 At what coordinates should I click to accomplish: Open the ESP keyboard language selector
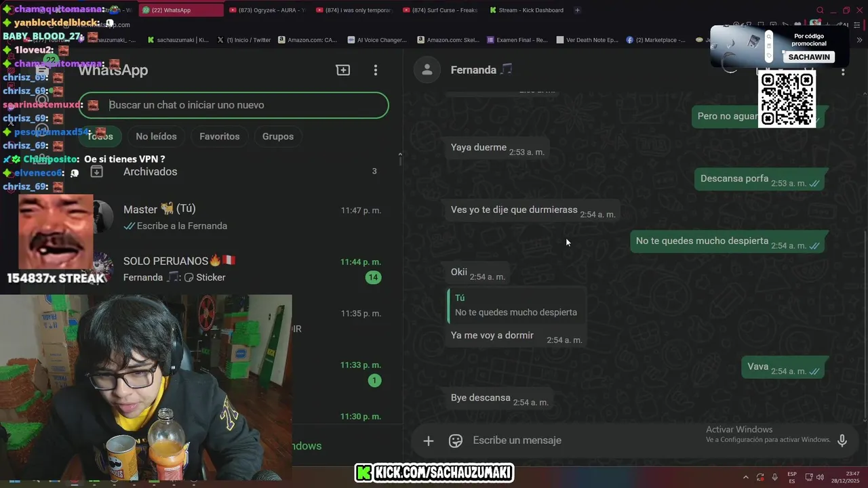(792, 477)
